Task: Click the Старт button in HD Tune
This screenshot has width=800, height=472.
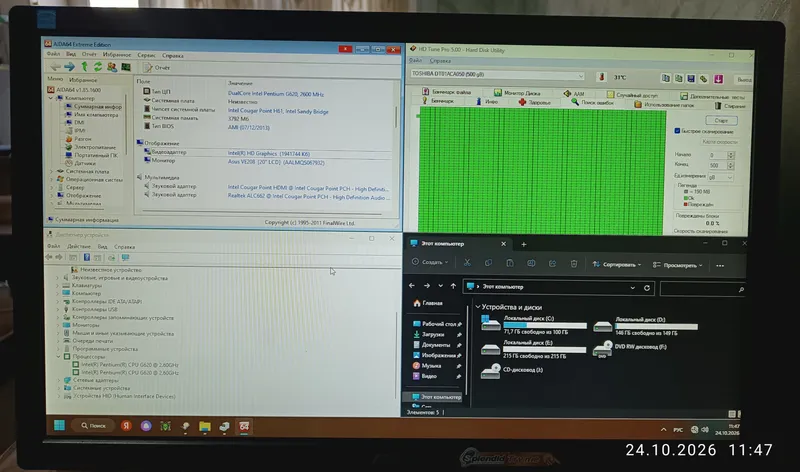Action: 721,120
